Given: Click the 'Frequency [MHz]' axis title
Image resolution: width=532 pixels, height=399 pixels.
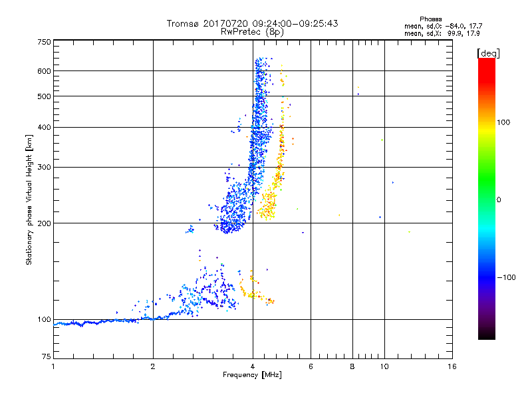Looking at the screenshot, I should point(252,375).
